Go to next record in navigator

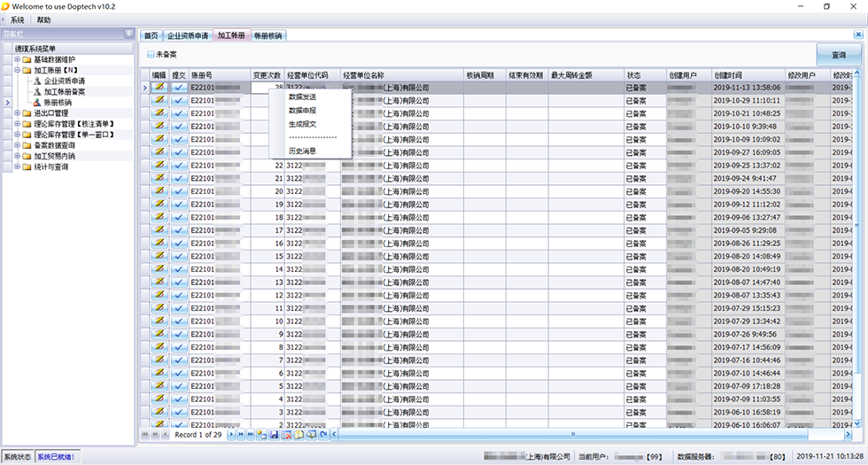[x=232, y=435]
